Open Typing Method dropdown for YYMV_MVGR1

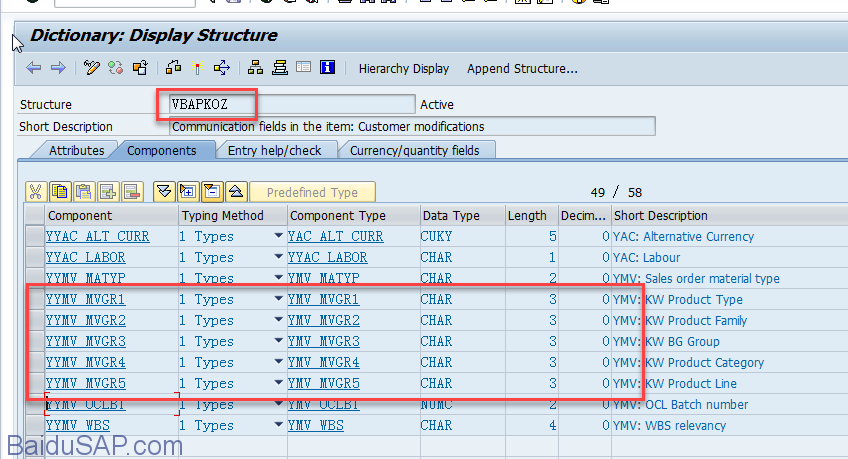(x=278, y=298)
